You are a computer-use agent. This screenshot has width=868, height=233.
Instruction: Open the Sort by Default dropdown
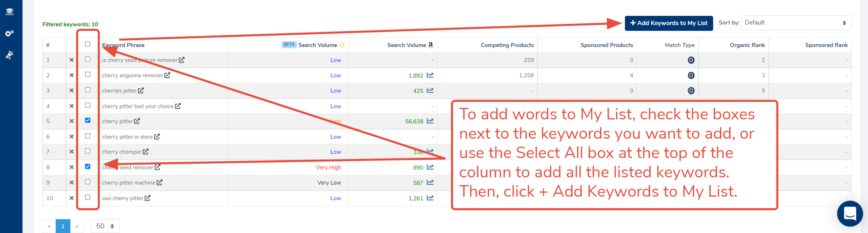796,23
